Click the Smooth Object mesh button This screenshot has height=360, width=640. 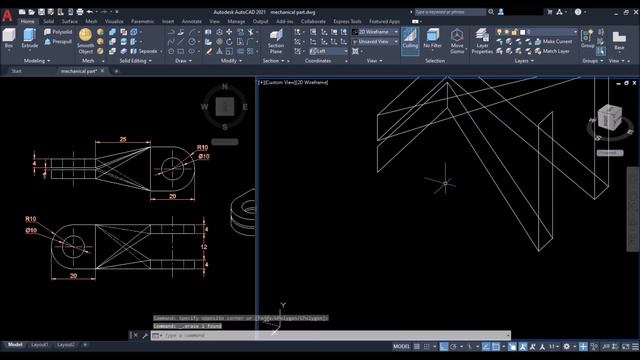coord(85,41)
